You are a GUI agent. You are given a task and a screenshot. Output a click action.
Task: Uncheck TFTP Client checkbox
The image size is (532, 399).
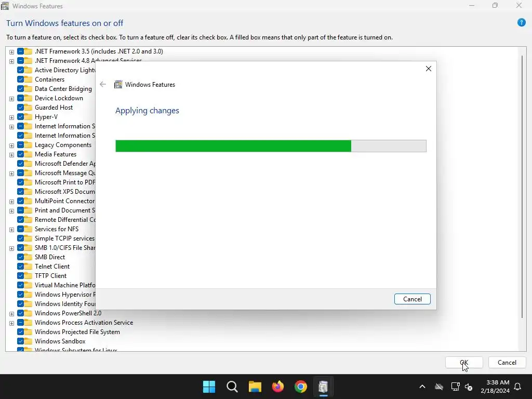pos(20,276)
